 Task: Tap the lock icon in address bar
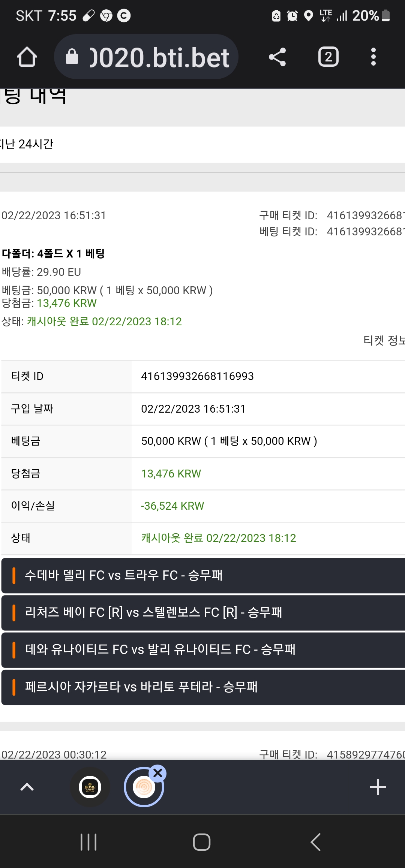[x=72, y=57]
